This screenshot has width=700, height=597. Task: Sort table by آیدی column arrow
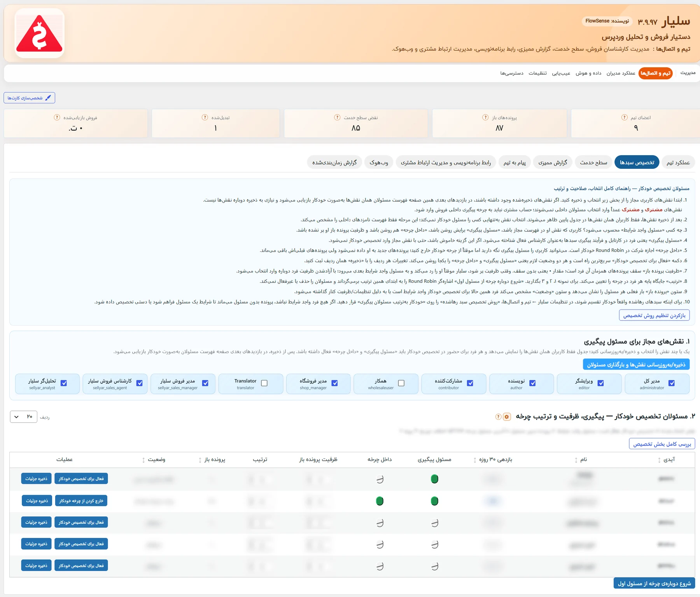[x=659, y=460]
